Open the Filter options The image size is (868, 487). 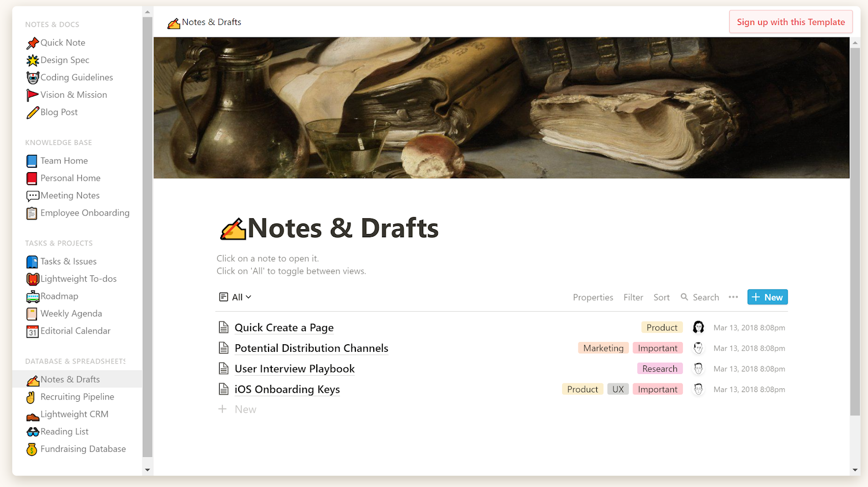(x=633, y=298)
